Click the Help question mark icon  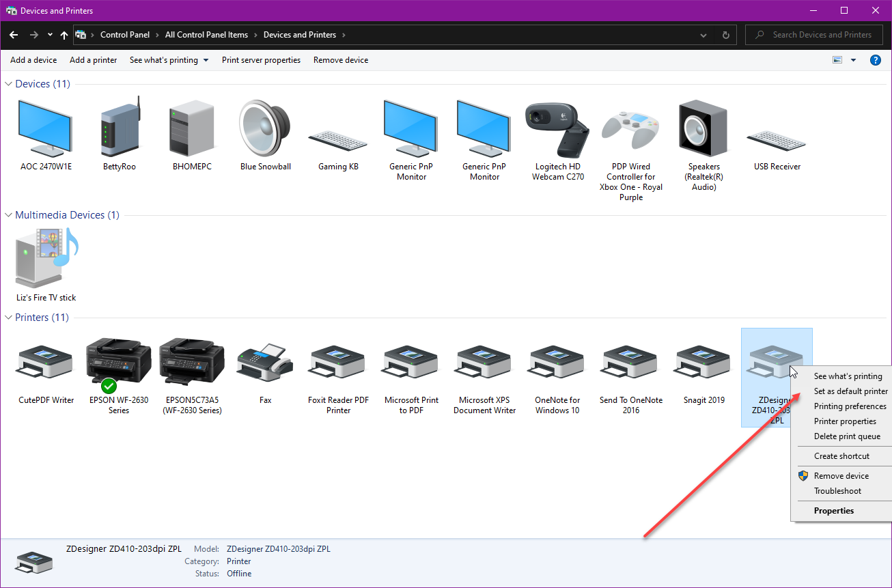click(875, 60)
